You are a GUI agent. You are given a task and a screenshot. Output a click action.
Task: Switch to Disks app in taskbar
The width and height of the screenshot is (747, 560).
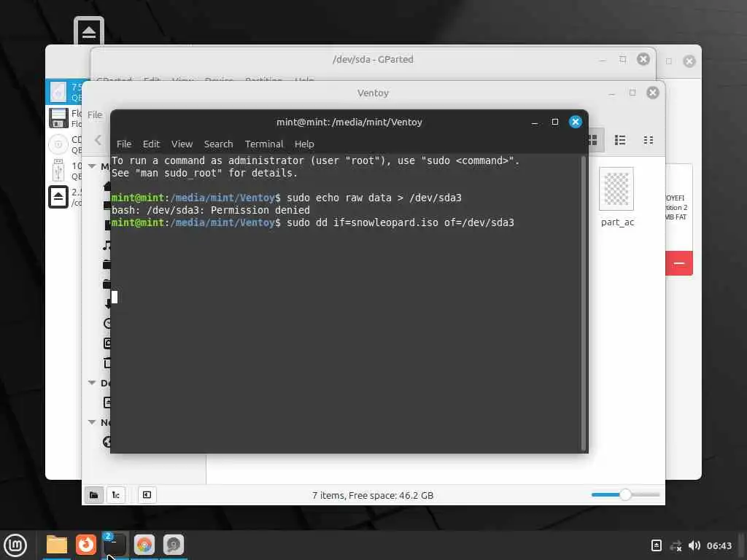[174, 545]
